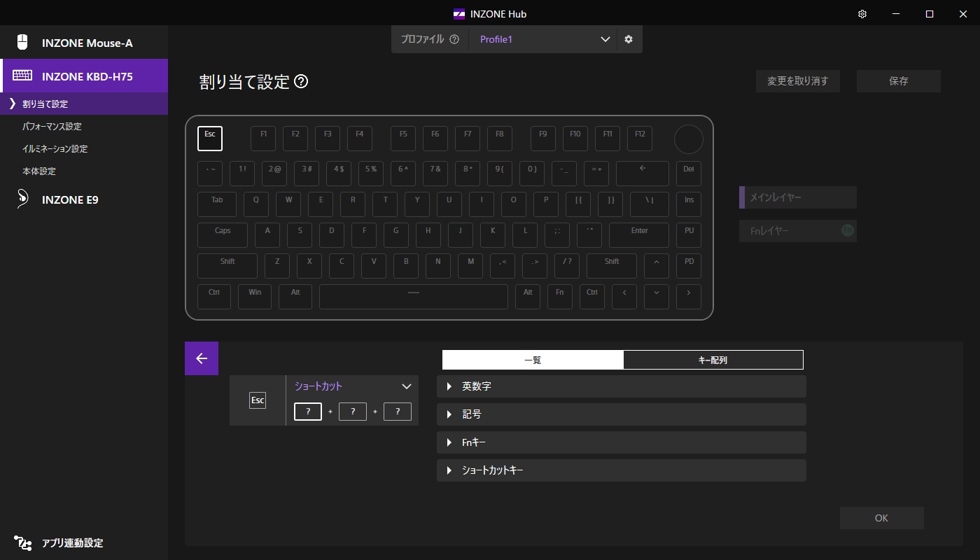980x560 pixels.
Task: Select the right Alt key on keyboard
Action: [528, 297]
